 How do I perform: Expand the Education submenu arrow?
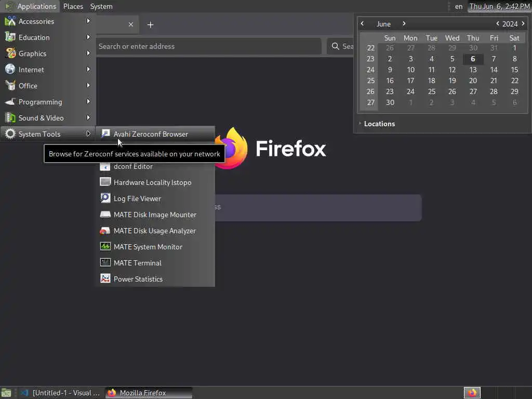pos(88,37)
